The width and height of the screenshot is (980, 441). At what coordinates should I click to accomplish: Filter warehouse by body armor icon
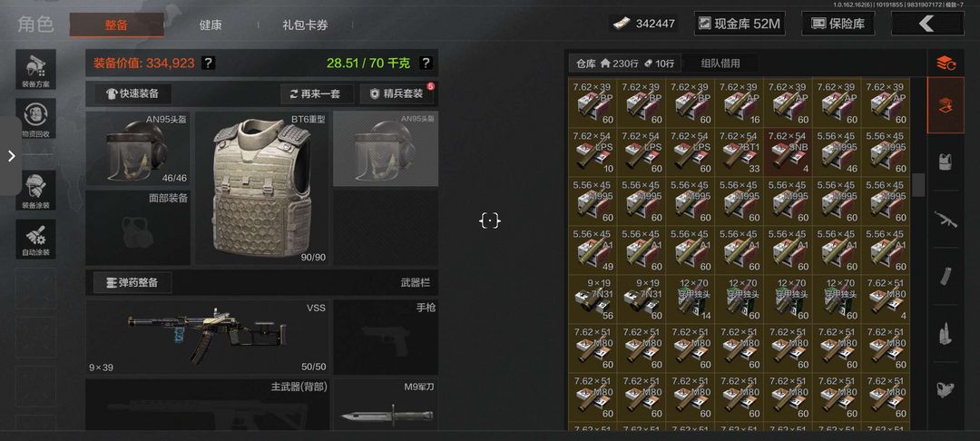(x=945, y=162)
